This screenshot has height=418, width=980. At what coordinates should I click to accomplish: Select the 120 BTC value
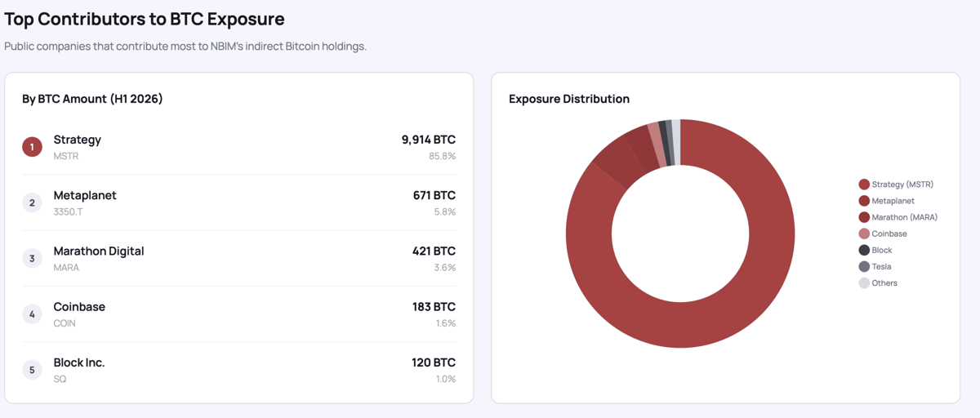[434, 362]
